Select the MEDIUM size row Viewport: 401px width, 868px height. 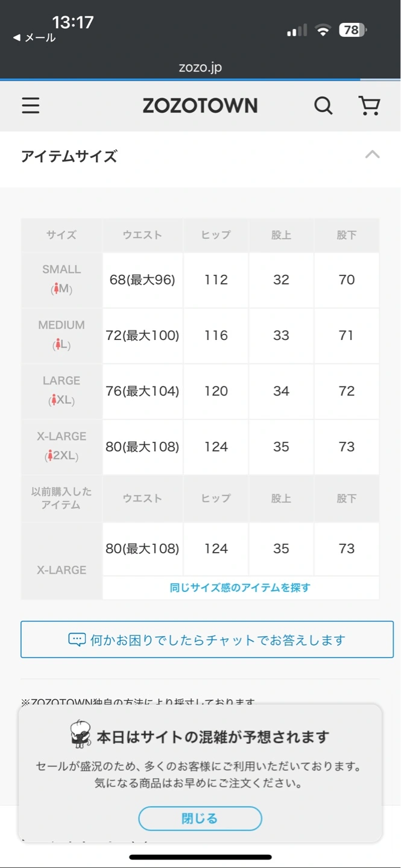click(x=62, y=335)
